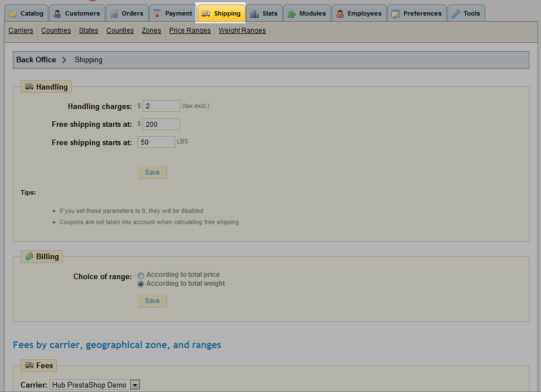Click the Orders shopping cart icon
This screenshot has width=541, height=392.
(x=114, y=14)
